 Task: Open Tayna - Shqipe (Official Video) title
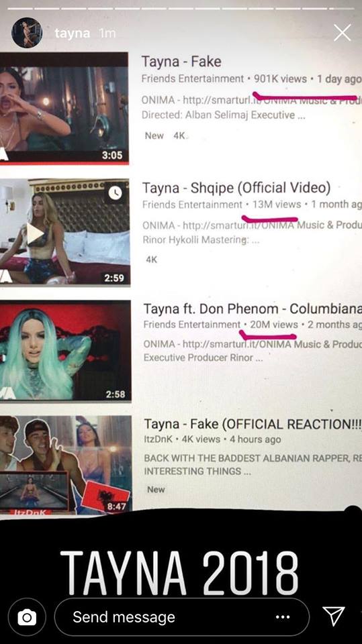pyautogui.click(x=236, y=188)
